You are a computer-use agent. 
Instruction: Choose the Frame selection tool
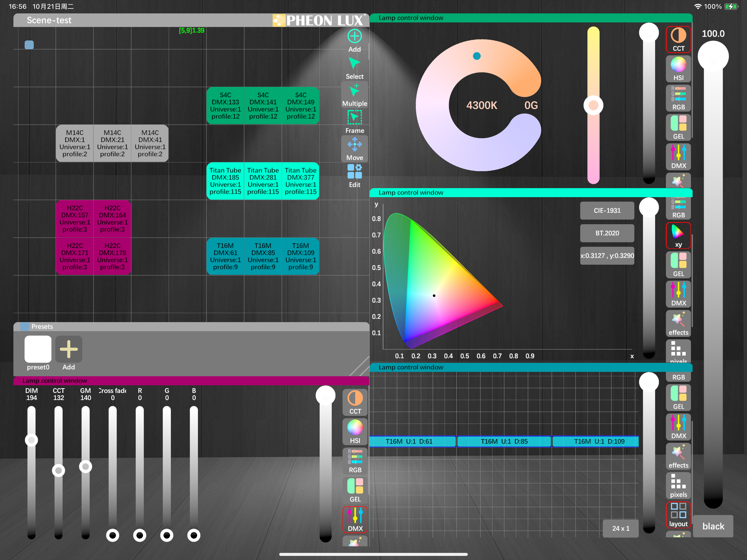pyautogui.click(x=354, y=122)
